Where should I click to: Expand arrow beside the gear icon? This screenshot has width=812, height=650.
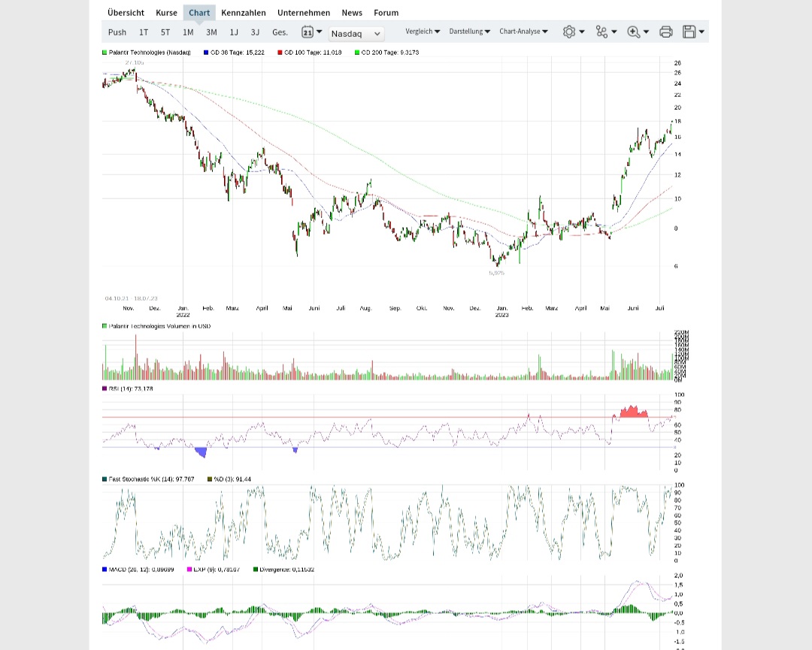(x=581, y=32)
